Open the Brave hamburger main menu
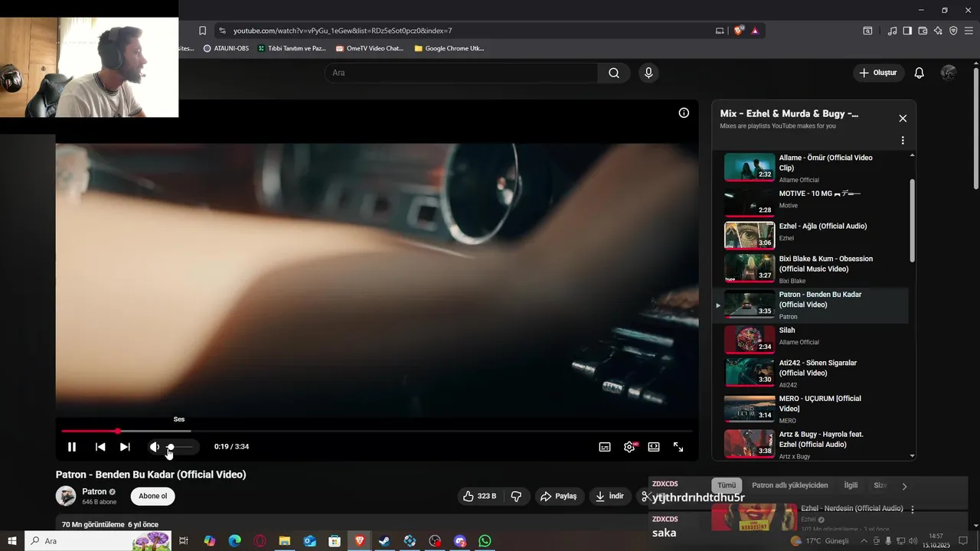The height and width of the screenshot is (551, 980). point(969,31)
